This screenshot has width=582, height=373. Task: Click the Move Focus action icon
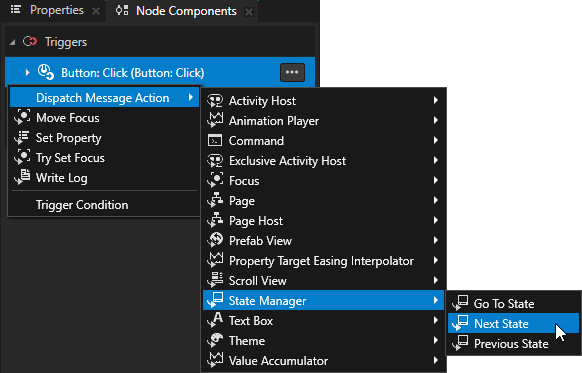22,118
